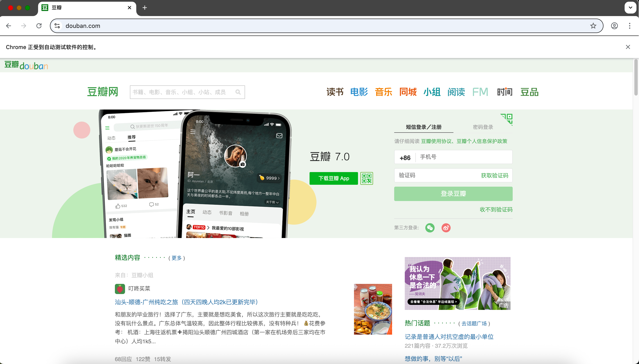Screen dimensions: 639x364
Task: Open the 同城 section
Action: pyautogui.click(x=408, y=92)
